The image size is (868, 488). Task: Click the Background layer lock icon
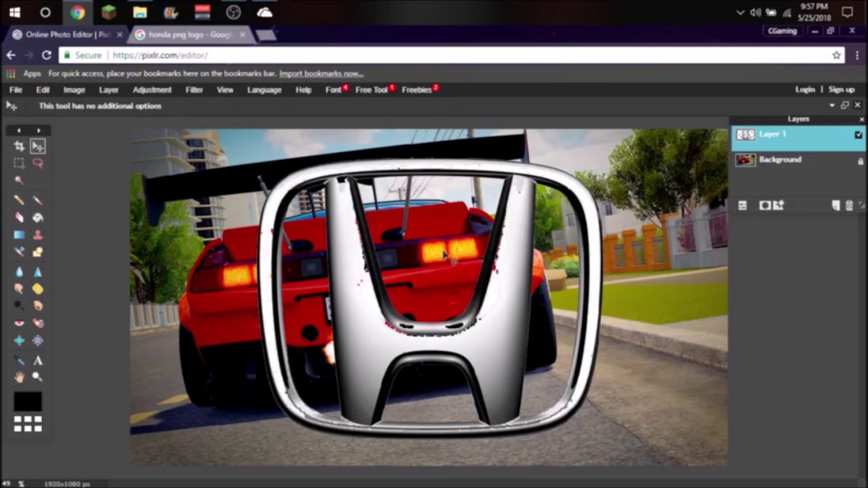click(861, 161)
